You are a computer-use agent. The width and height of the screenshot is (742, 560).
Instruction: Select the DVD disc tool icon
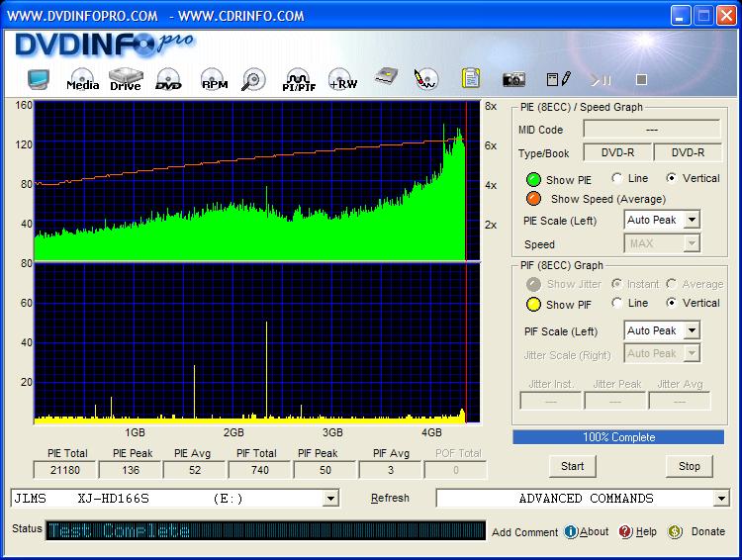tap(168, 79)
